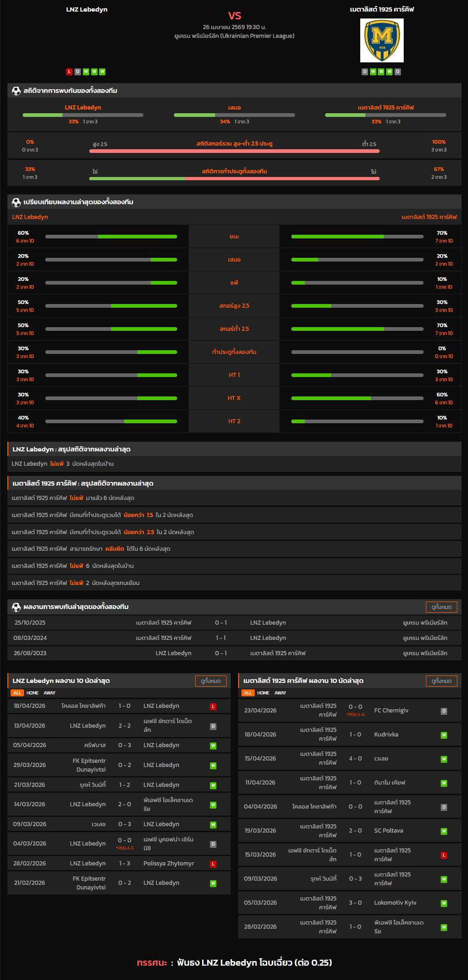Click the red L badge in LNZ Lebedyn's form row
Viewport: 468px width, 980px height.
click(69, 72)
